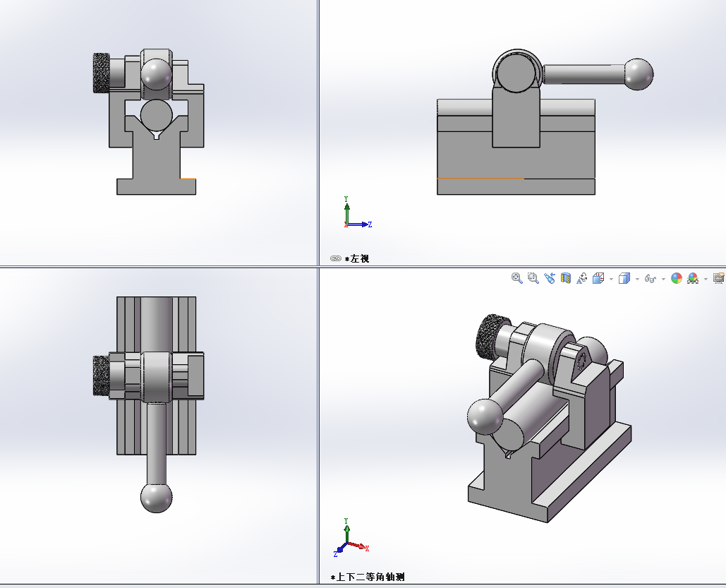Click the Edit Appearance color ball
The width and height of the screenshot is (726, 588).
click(677, 278)
